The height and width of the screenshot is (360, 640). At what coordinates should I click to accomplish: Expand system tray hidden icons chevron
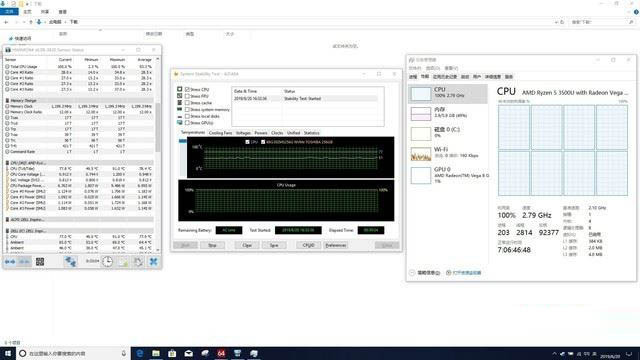click(554, 354)
